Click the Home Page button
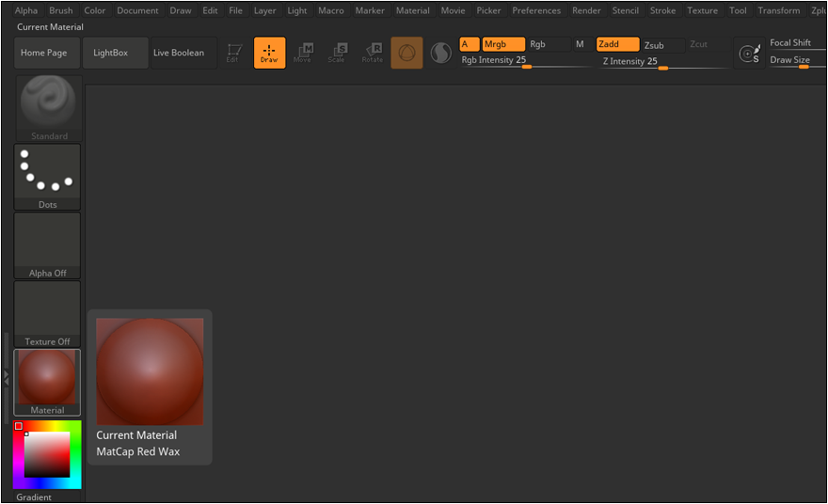This screenshot has width=828, height=504. [x=44, y=53]
